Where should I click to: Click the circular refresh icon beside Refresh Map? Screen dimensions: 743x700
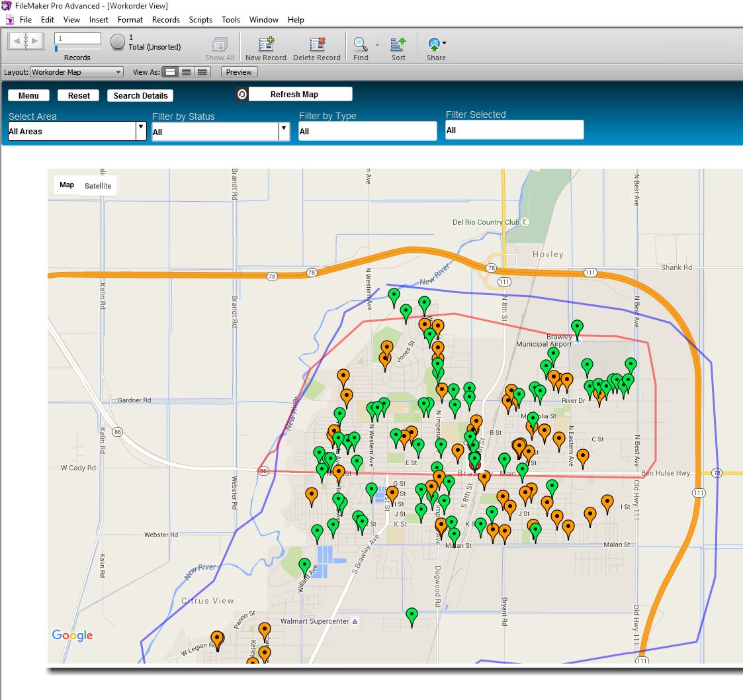(x=241, y=95)
